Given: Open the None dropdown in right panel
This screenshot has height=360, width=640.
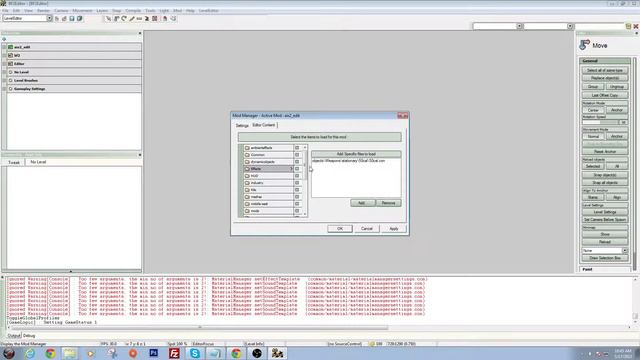Looking at the screenshot, I should coord(624,251).
